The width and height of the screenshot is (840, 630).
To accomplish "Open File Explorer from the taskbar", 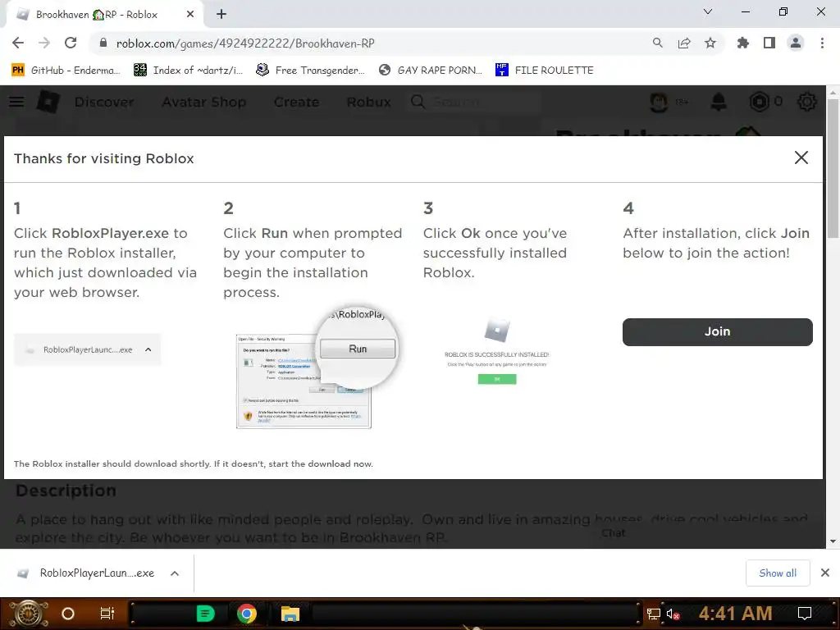I will pos(290,614).
